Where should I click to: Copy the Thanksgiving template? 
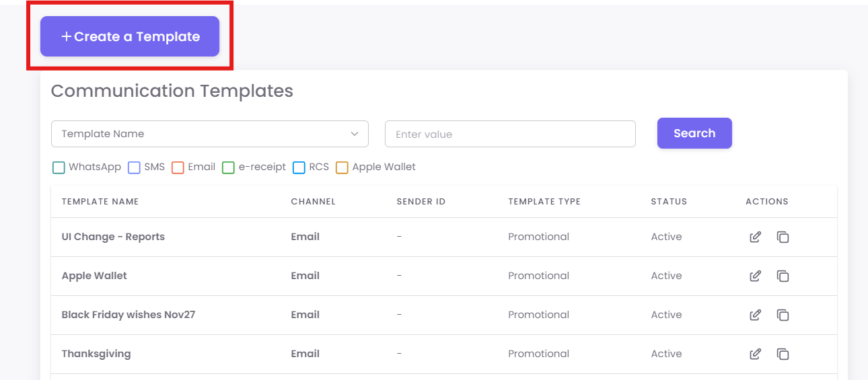(x=783, y=354)
